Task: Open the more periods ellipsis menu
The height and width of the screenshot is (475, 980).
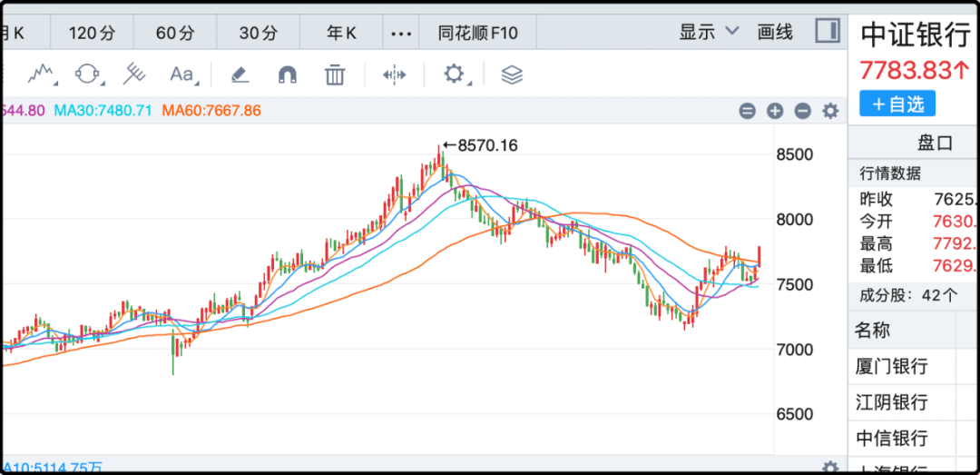Action: point(401,33)
